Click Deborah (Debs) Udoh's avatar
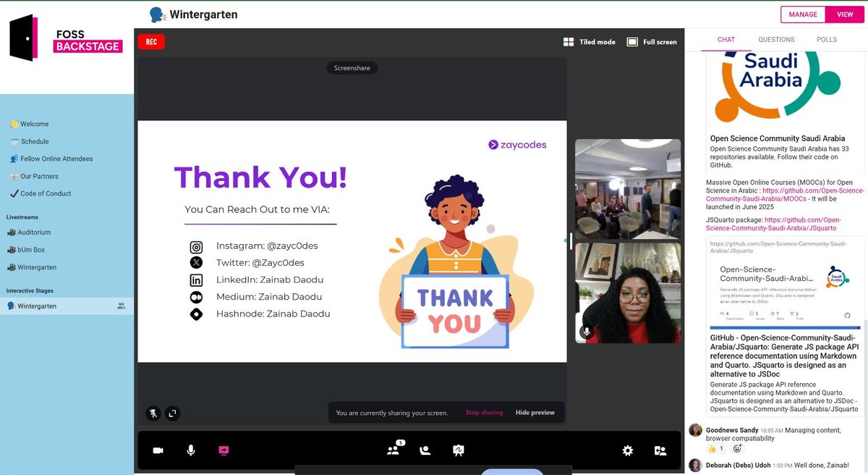Viewport: 868px width, 475px height. pyautogui.click(x=695, y=465)
